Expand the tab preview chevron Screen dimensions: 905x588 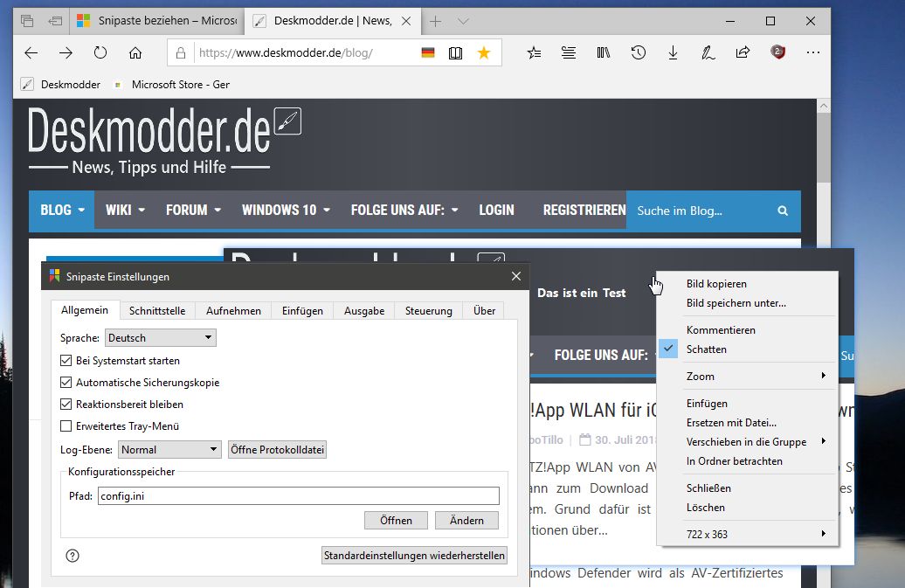[463, 21]
